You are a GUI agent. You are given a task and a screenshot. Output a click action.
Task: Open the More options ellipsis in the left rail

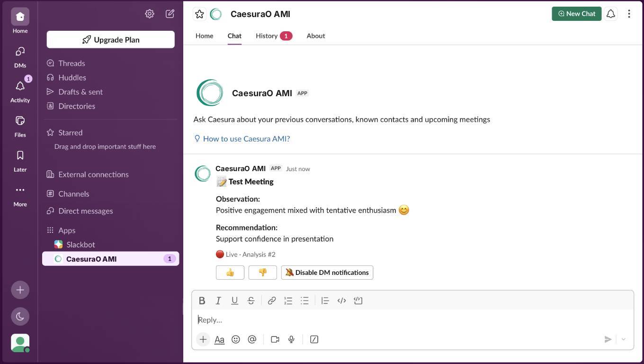coord(20,195)
